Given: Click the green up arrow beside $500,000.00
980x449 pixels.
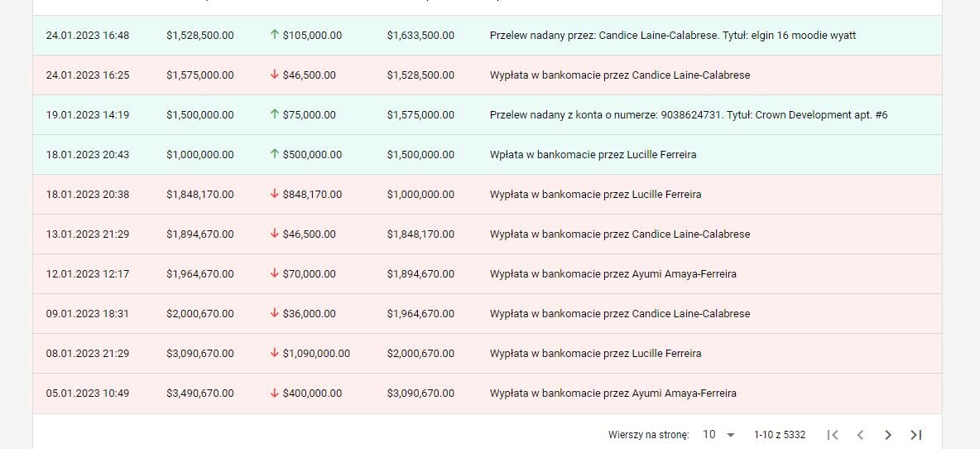Looking at the screenshot, I should (x=274, y=154).
